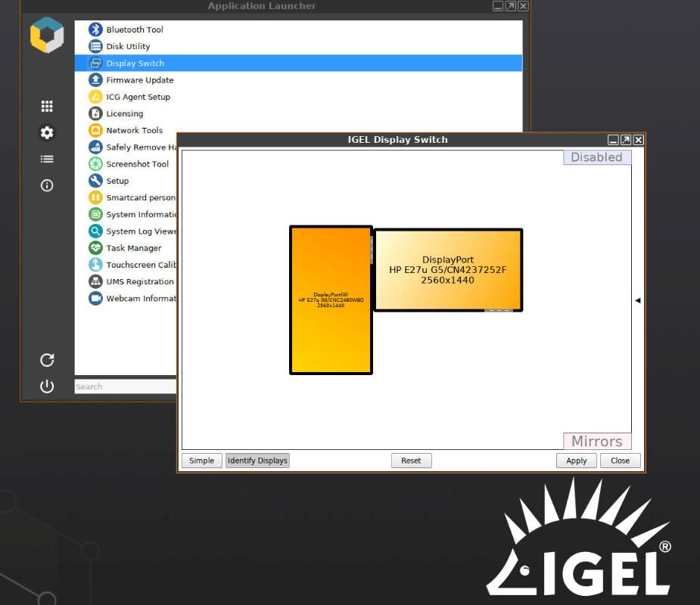Open the System Information icon
The image size is (700, 605).
tap(95, 215)
